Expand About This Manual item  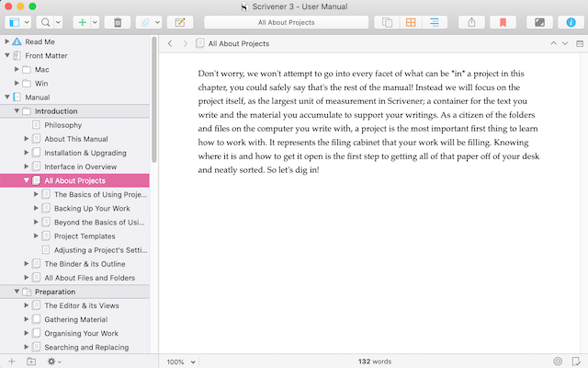(27, 139)
